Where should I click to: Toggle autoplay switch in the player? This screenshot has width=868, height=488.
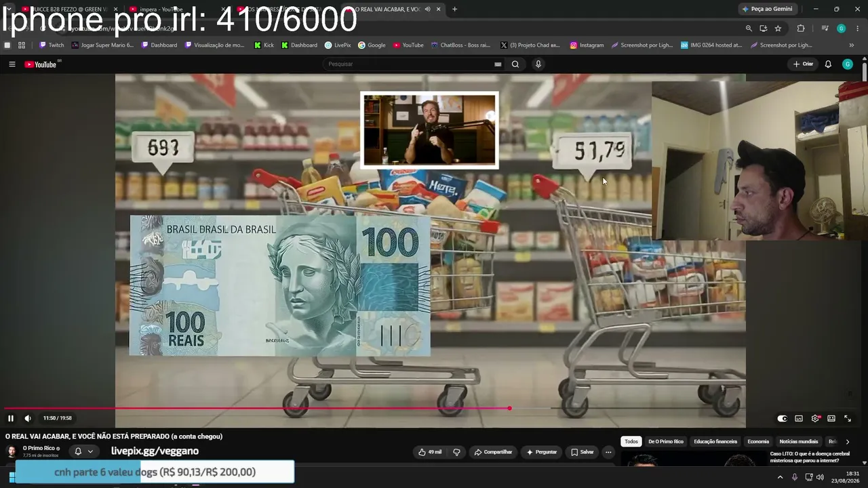(782, 419)
